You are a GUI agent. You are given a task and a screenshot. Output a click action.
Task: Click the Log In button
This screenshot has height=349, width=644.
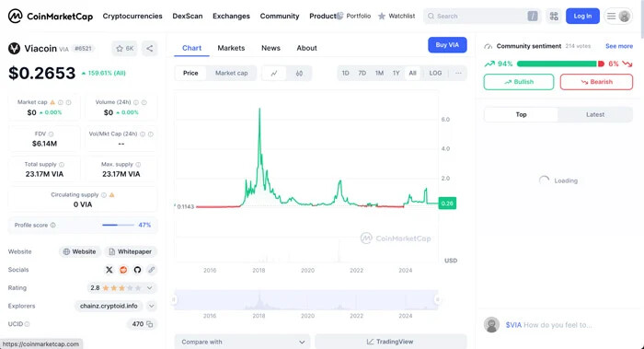[x=582, y=16]
